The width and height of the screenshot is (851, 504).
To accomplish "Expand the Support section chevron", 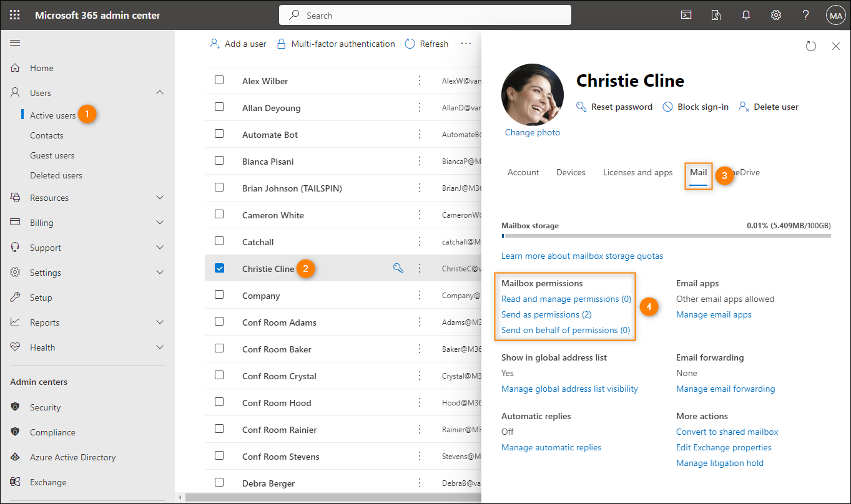I will point(160,248).
